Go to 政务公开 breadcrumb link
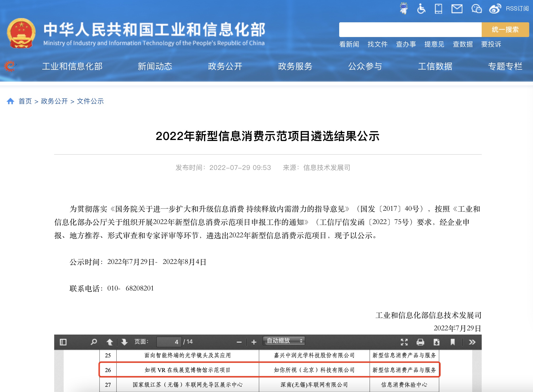The image size is (533, 392). click(x=54, y=101)
